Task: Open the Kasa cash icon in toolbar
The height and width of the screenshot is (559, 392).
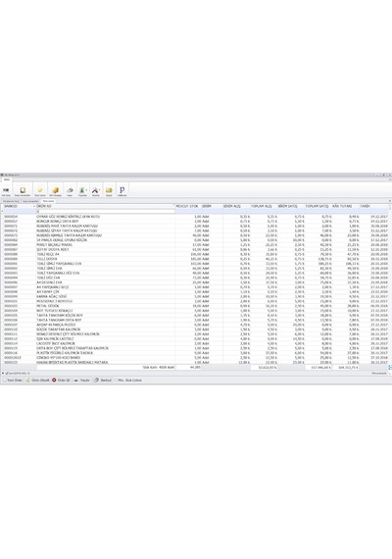Action: coord(70,191)
